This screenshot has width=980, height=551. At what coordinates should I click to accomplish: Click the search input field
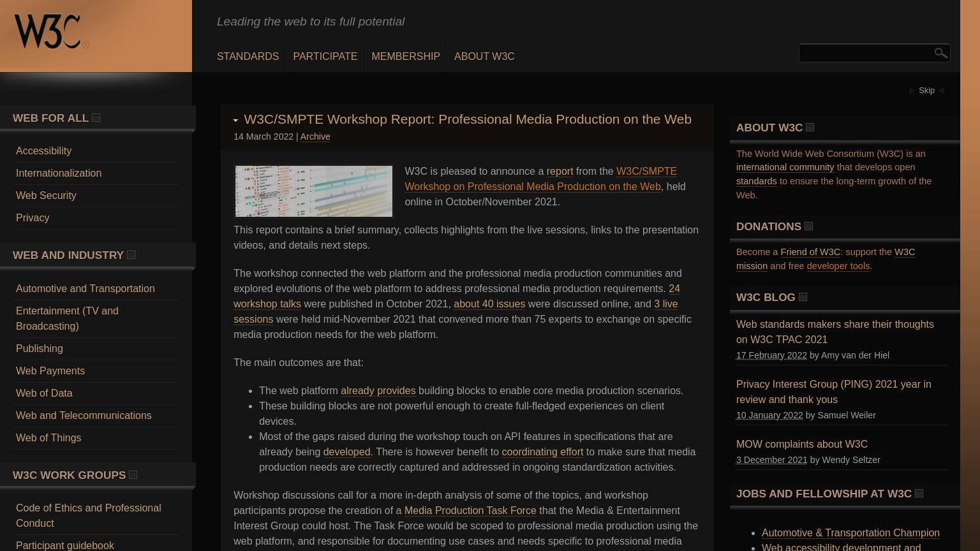(865, 53)
